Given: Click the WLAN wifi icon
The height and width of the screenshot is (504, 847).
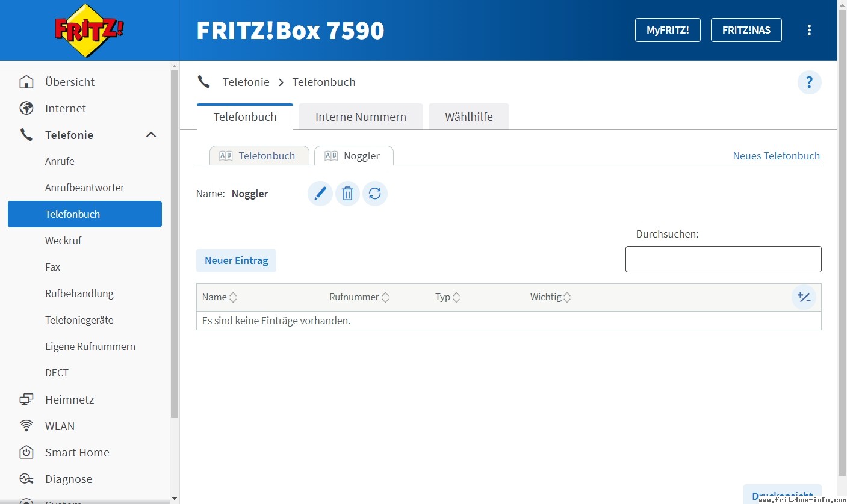Looking at the screenshot, I should 26,426.
